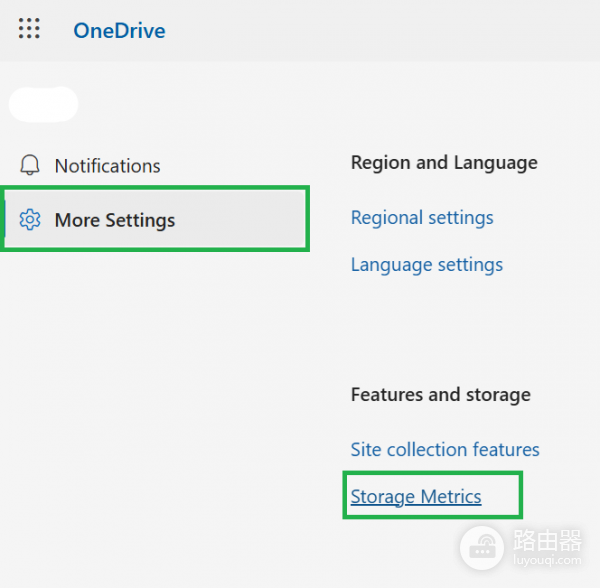The height and width of the screenshot is (588, 600).
Task: Open Site collection features link
Action: [x=445, y=450]
